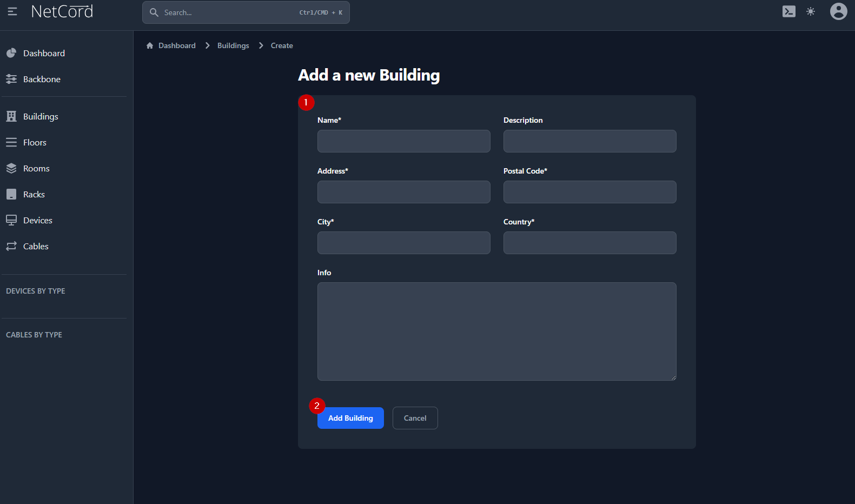Image resolution: width=855 pixels, height=504 pixels.
Task: Click the Dashboard breadcrumb home link
Action: 171,45
